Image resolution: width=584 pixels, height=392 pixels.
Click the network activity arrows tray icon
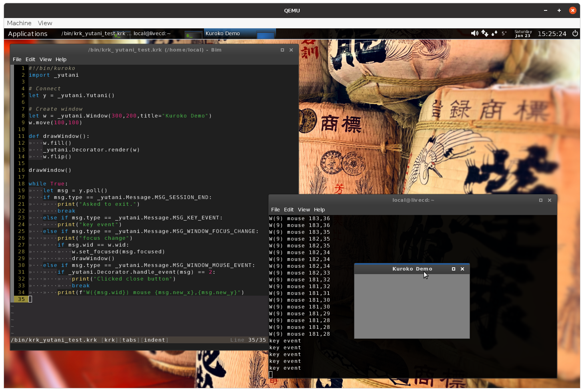click(x=484, y=34)
